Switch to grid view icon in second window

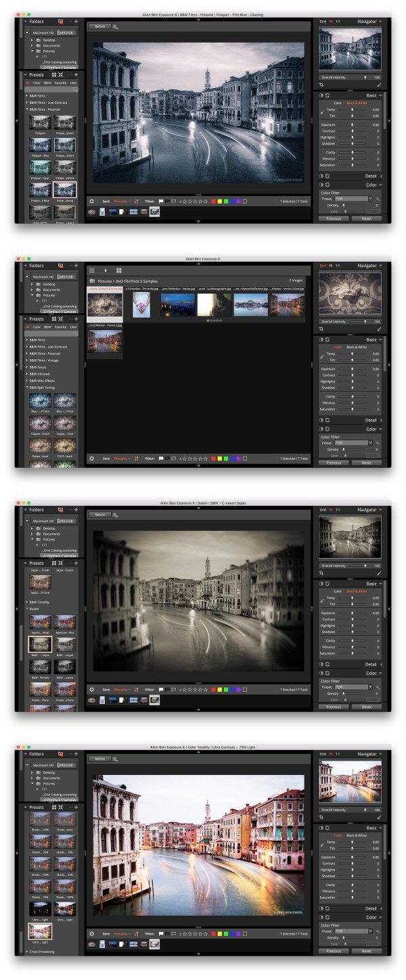pyautogui.click(x=118, y=271)
